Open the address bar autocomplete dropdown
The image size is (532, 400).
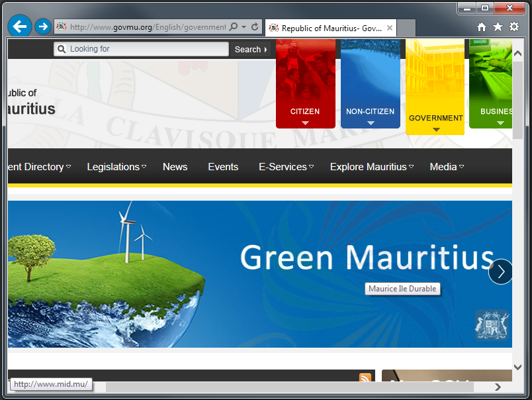[244, 26]
